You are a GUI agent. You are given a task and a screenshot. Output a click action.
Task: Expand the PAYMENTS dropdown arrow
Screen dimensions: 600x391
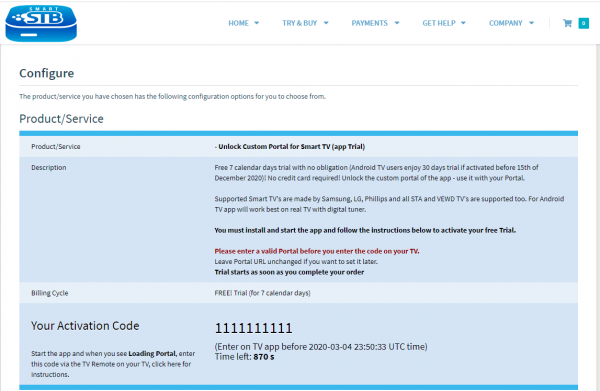point(397,23)
